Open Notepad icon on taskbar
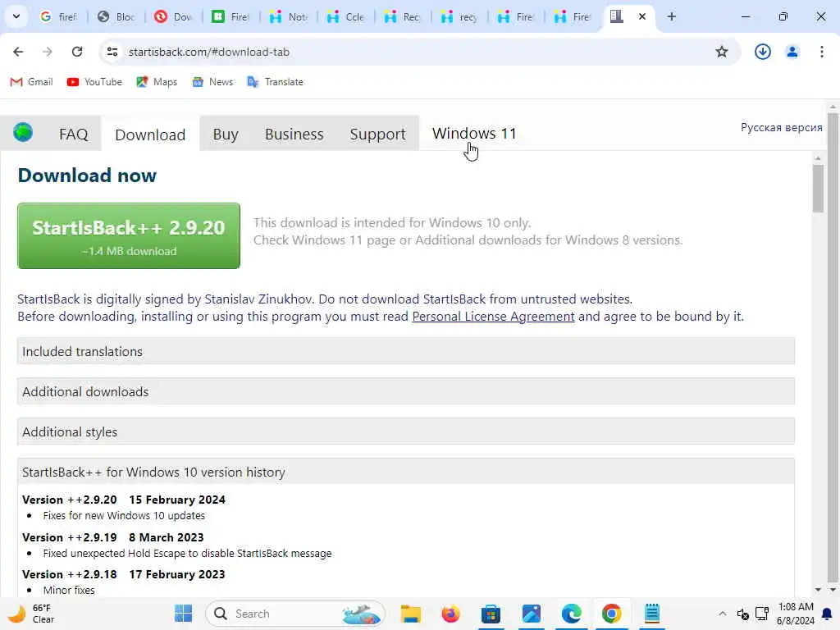840x630 pixels. [x=651, y=614]
